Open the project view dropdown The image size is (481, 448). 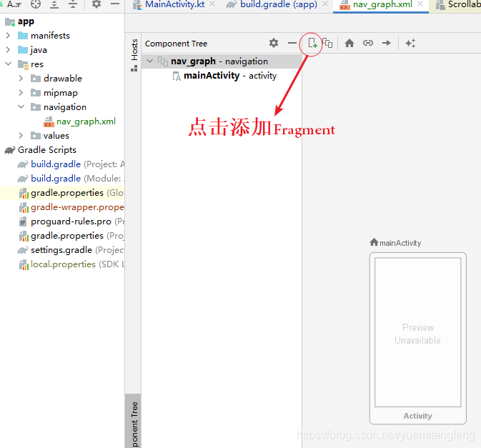pos(14,4)
